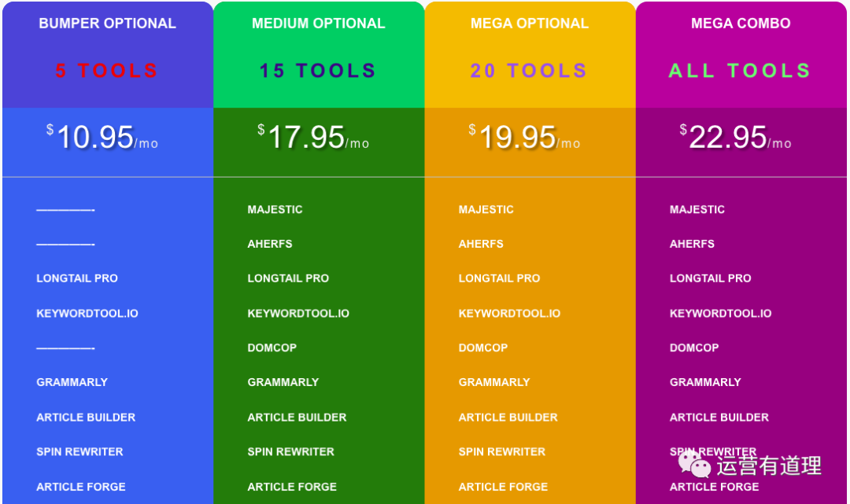850x504 pixels.
Task: Click the $10.95/mo price
Action: [102, 137]
